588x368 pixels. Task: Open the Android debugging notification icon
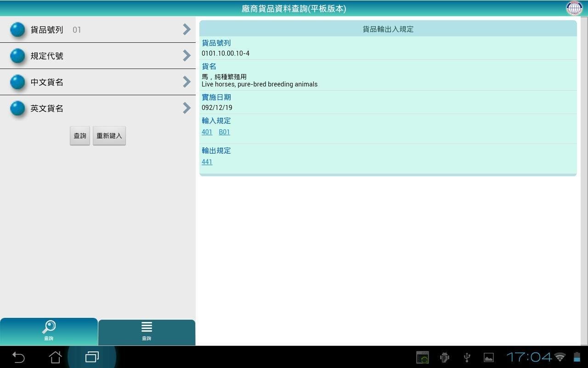point(445,357)
